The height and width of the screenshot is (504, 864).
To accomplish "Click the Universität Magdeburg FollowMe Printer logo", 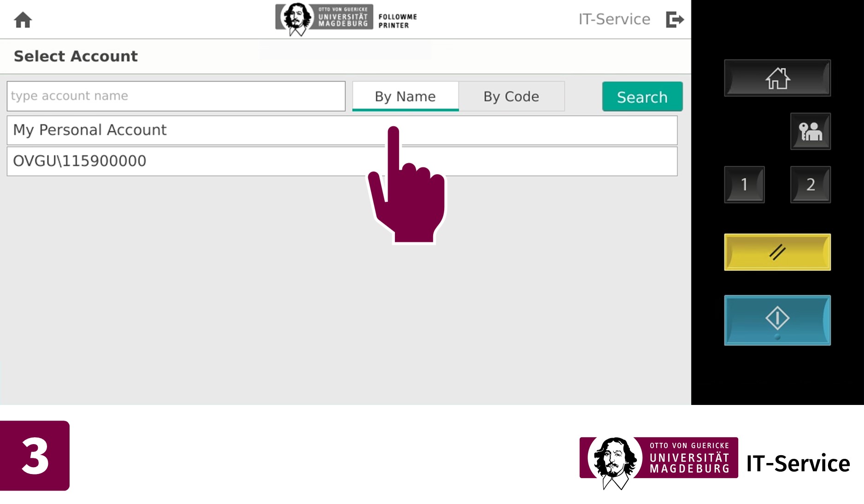I will (347, 19).
